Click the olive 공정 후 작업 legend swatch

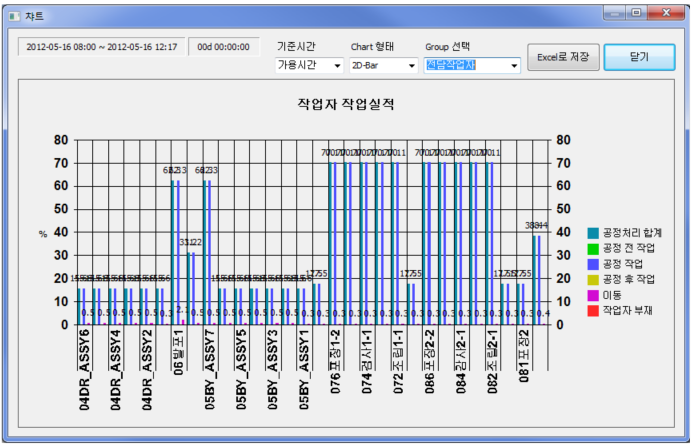(593, 280)
